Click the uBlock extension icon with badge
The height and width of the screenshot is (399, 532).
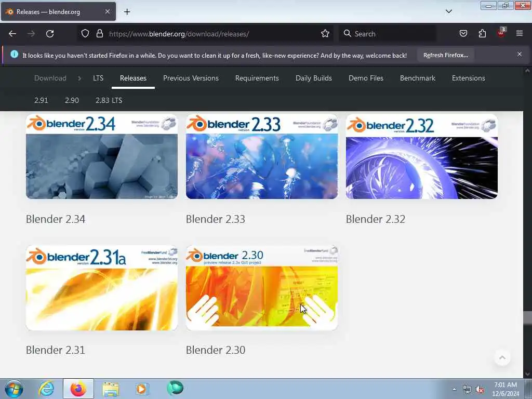tap(501, 33)
